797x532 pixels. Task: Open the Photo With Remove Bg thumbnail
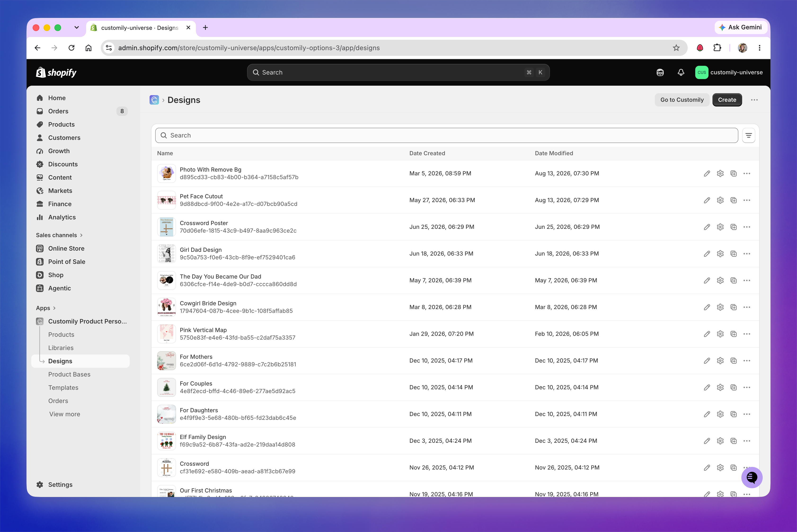pyautogui.click(x=166, y=173)
